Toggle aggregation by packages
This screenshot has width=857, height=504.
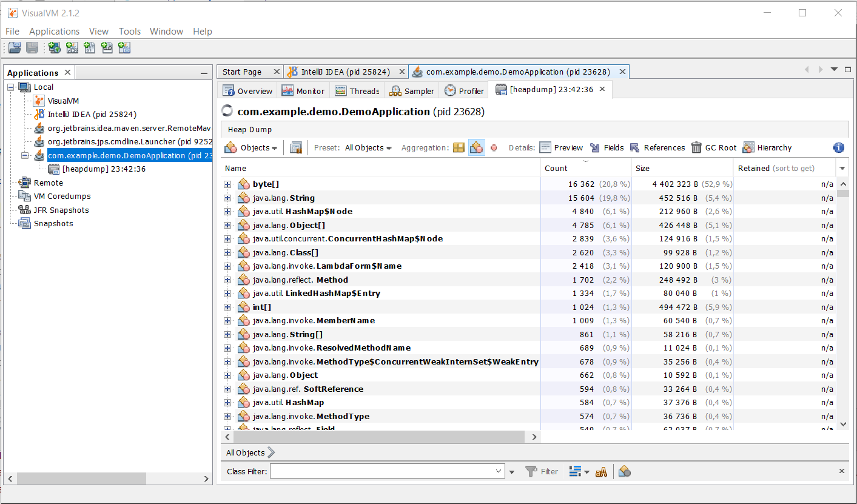(459, 147)
